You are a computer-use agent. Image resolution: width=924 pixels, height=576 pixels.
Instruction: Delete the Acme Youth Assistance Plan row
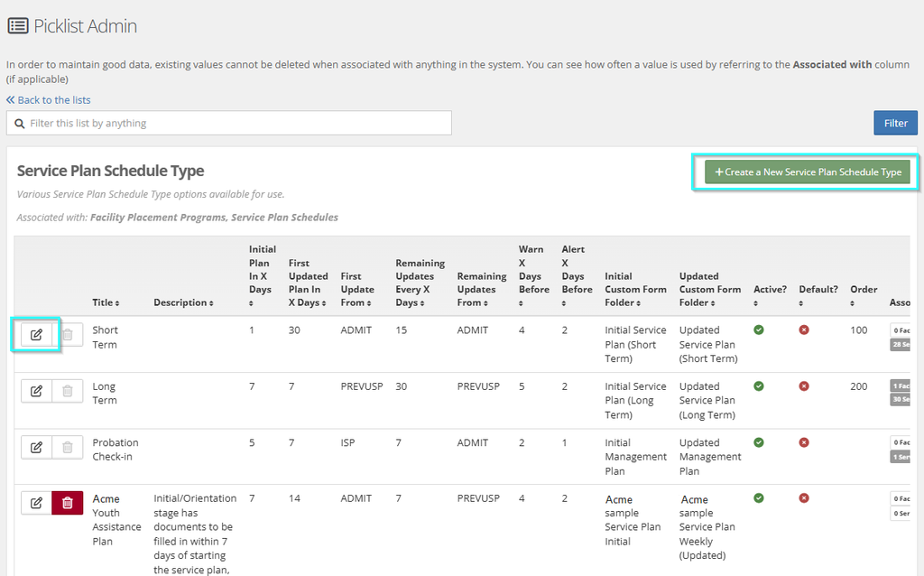click(67, 503)
